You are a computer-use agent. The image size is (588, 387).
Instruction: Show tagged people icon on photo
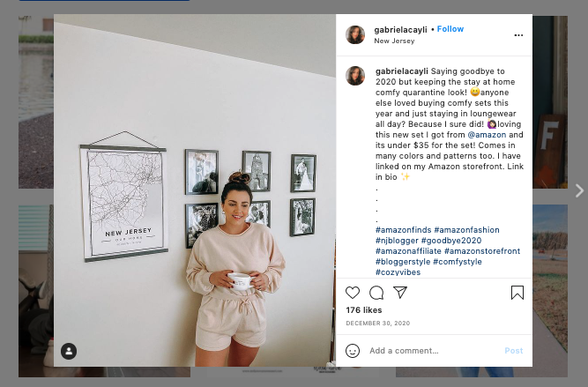tap(69, 351)
